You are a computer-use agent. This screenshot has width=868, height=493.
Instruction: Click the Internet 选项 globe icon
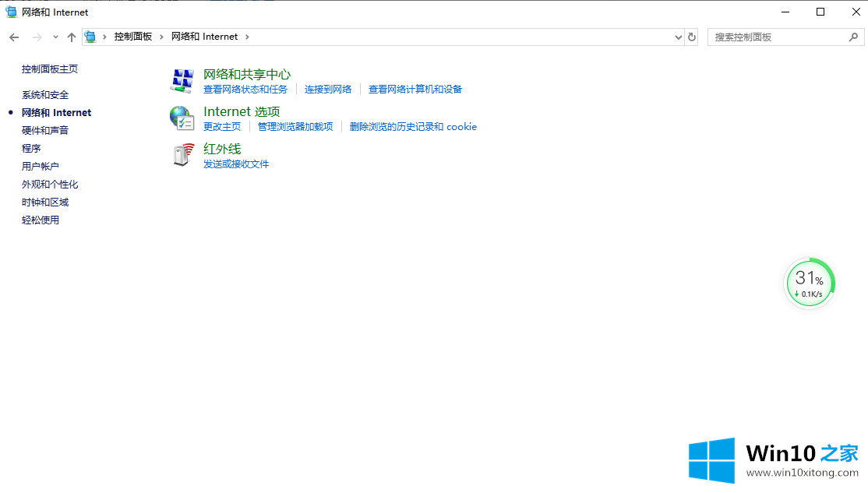pos(182,118)
